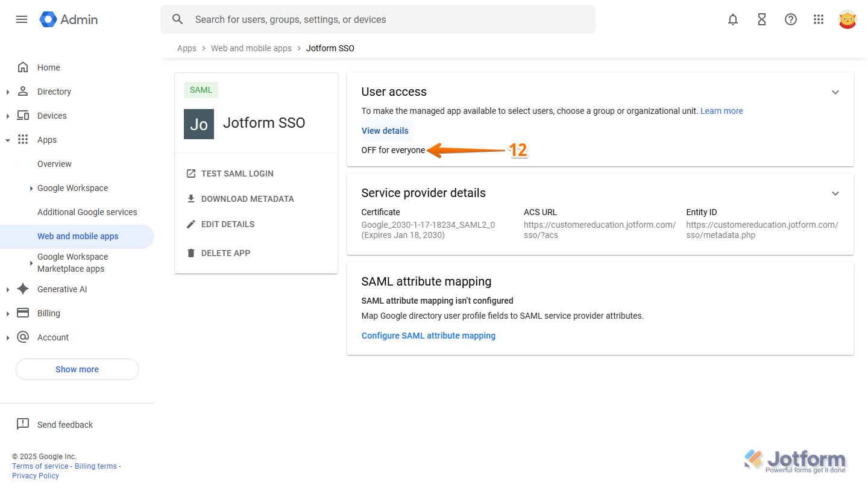Expand the Generative AI tree arrow
Viewport: 868px width, 488px height.
pyautogui.click(x=8, y=289)
